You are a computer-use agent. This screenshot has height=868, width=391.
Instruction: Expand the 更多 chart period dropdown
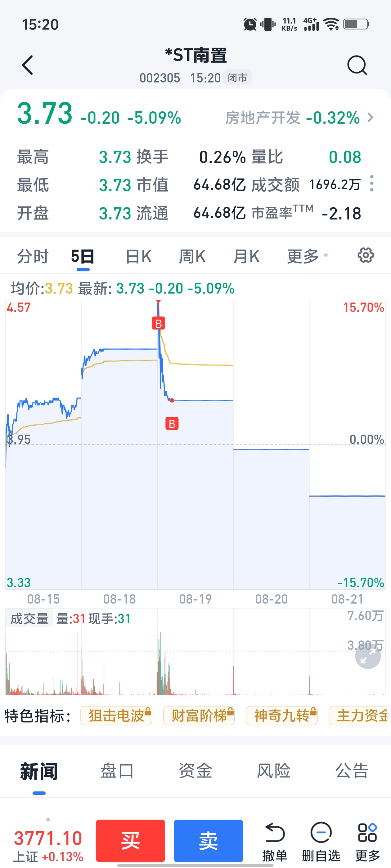(308, 256)
